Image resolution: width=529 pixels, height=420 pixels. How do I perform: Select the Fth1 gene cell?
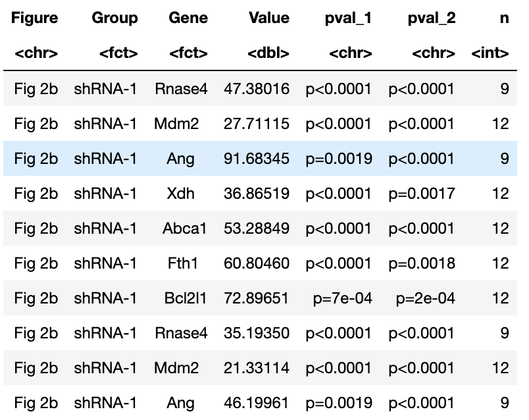(182, 263)
